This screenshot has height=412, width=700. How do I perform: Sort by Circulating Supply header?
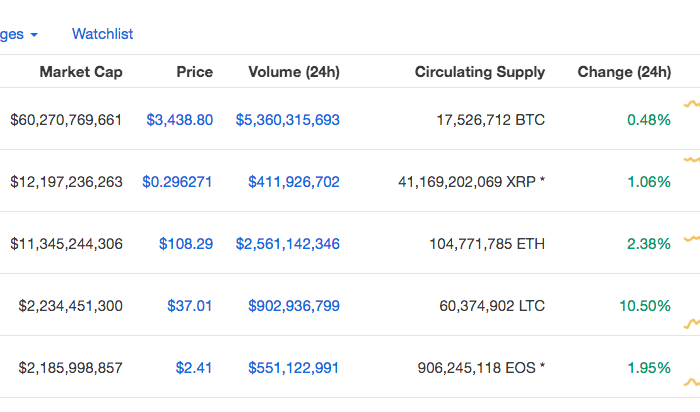pyautogui.click(x=480, y=72)
